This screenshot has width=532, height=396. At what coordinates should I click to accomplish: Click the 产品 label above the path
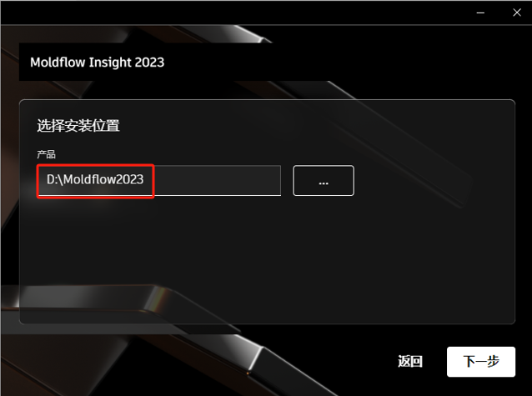[46, 154]
